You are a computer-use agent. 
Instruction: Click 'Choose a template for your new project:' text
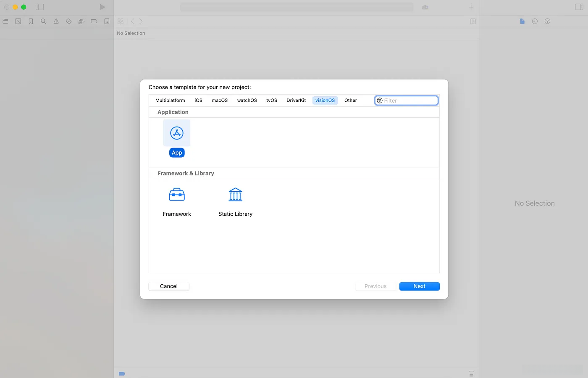[200, 87]
